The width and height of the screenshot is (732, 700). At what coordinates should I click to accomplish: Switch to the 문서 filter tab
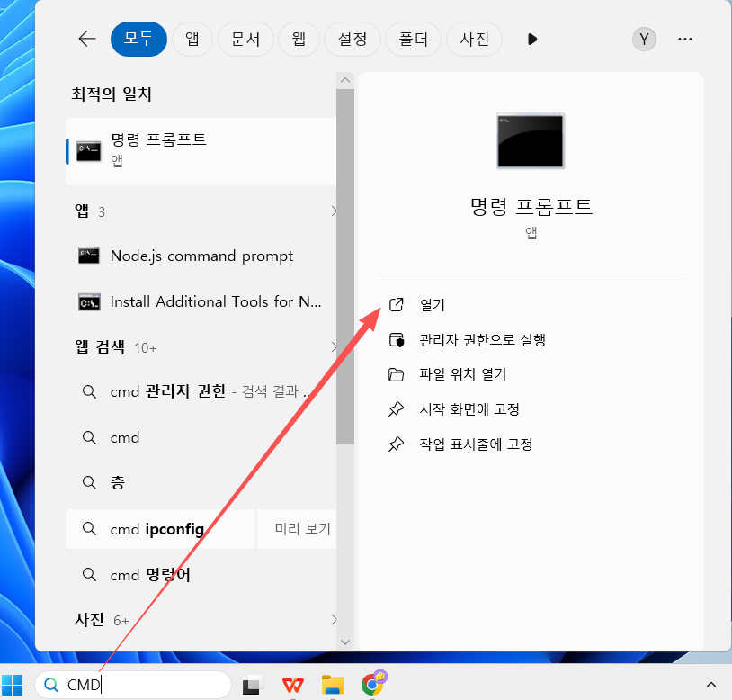(x=245, y=39)
